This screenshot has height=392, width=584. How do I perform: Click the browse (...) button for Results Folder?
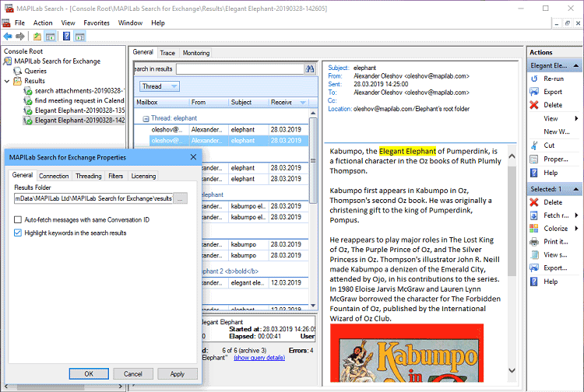pyautogui.click(x=181, y=198)
